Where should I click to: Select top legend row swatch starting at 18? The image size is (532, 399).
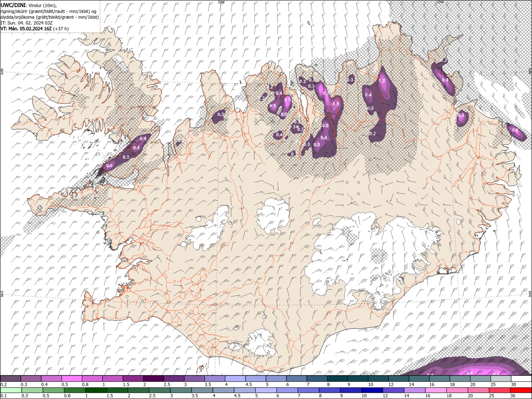[x=460, y=379]
